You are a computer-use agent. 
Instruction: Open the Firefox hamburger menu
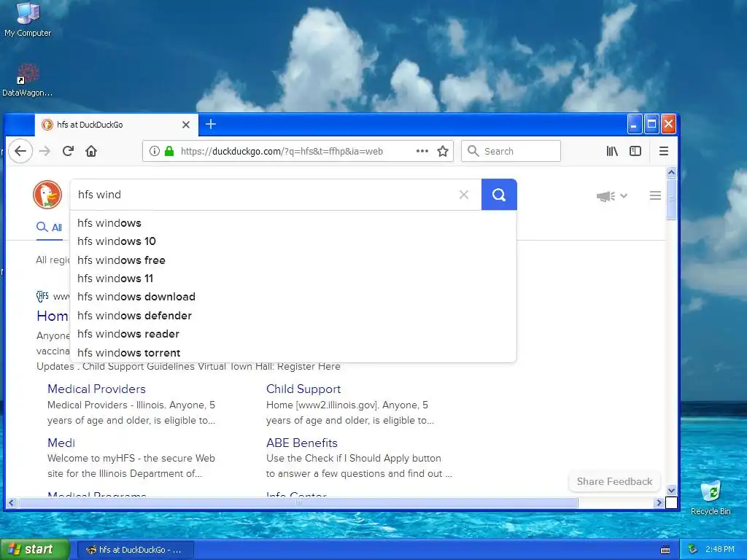click(664, 152)
